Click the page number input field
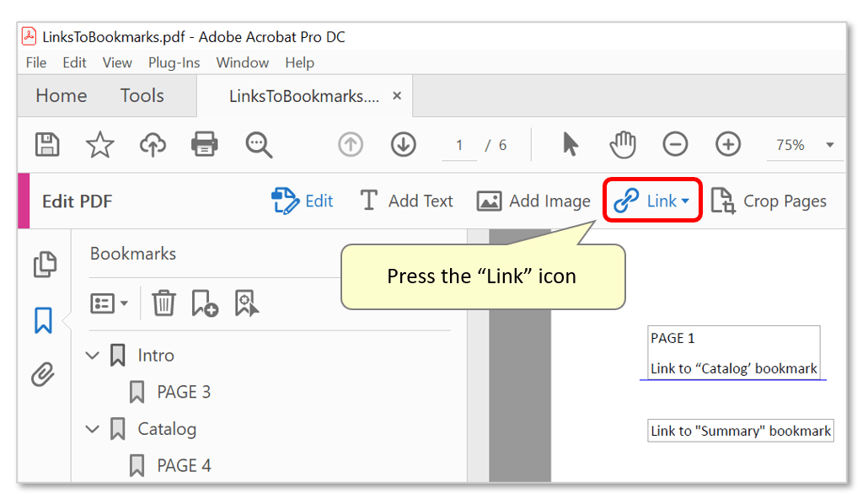Image resolution: width=868 pixels, height=504 pixels. 459,144
